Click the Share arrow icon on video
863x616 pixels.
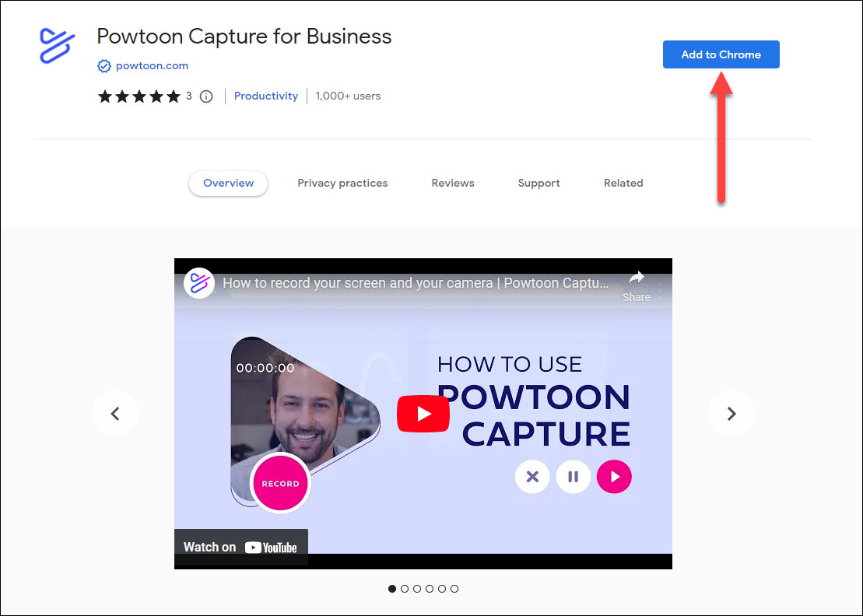click(x=637, y=279)
